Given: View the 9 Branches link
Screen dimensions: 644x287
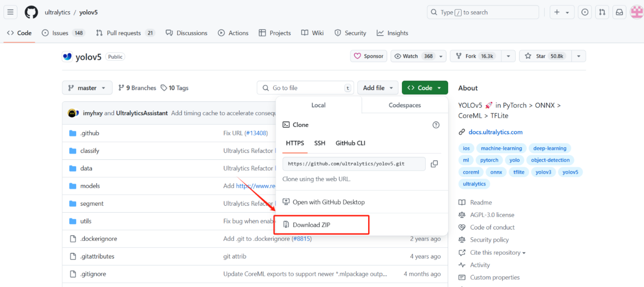Looking at the screenshot, I should pos(137,88).
